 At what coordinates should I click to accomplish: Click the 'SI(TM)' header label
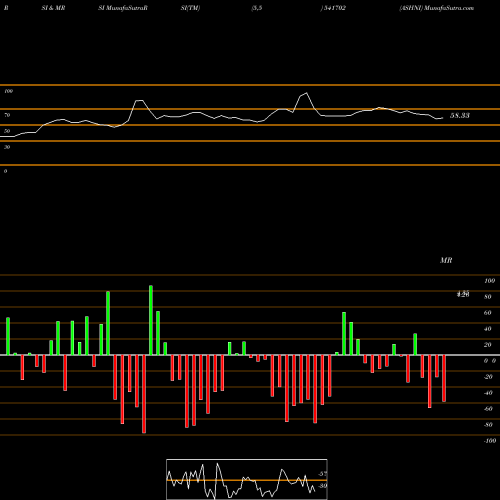coord(190,8)
